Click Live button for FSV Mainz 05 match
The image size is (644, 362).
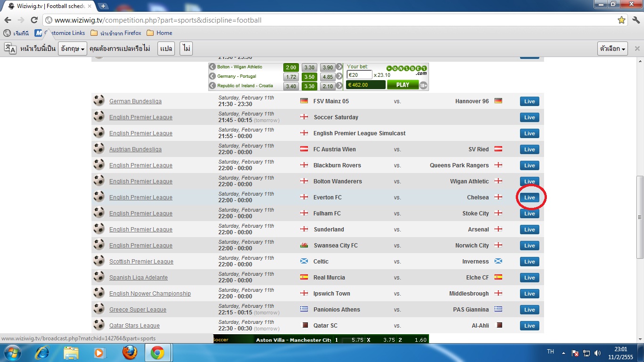pos(529,101)
